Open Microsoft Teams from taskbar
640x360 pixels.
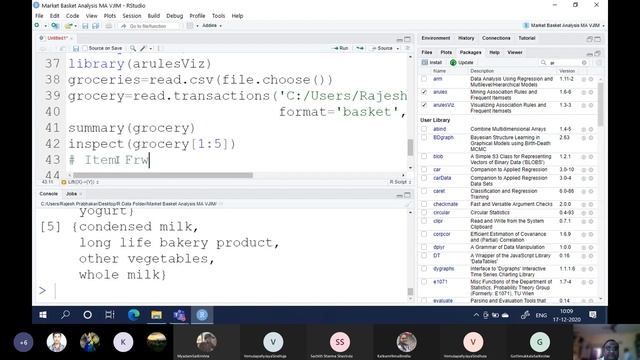pos(180,315)
